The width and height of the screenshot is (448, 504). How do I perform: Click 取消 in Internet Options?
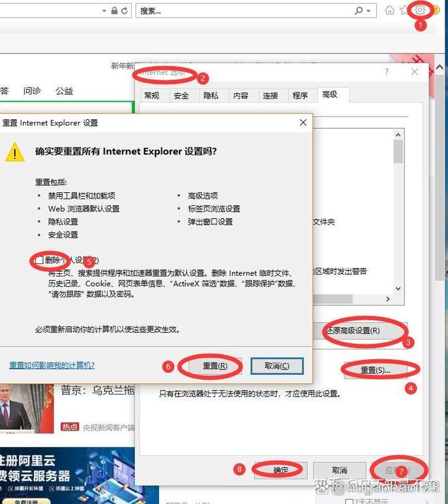click(340, 470)
